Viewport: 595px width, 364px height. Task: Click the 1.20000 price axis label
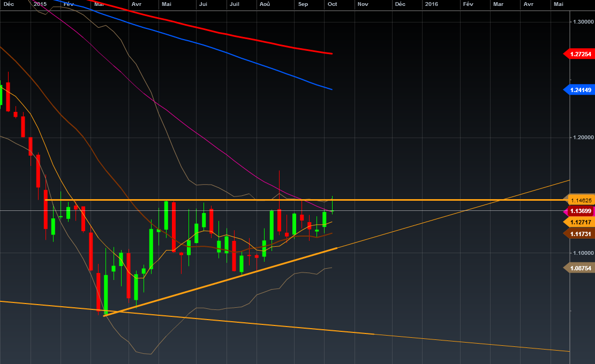583,138
